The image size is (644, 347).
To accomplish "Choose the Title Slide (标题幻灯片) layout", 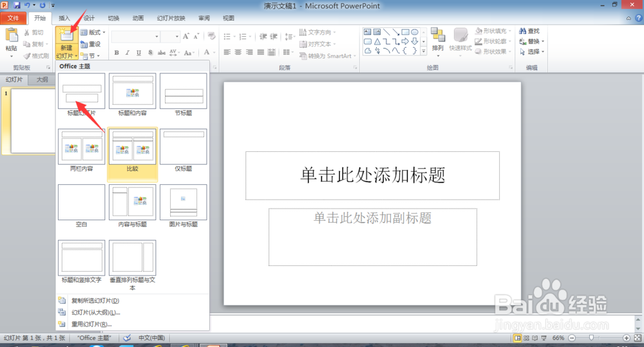I will tap(81, 95).
